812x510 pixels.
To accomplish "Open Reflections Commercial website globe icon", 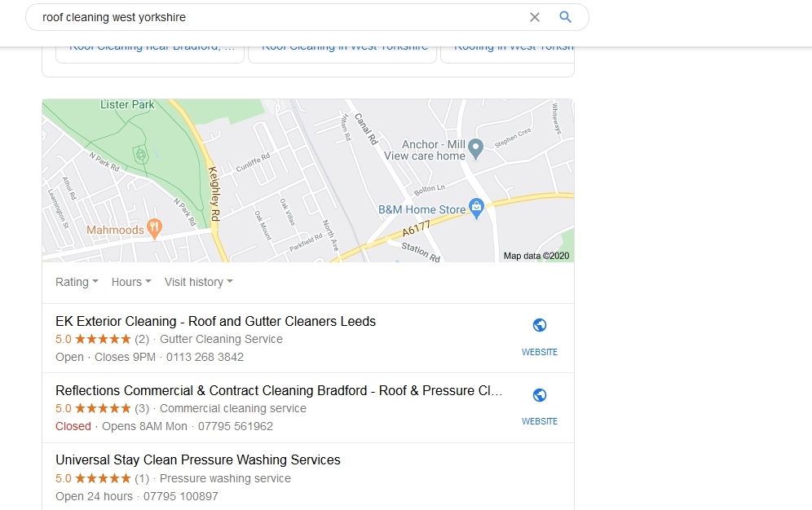I will tap(540, 395).
